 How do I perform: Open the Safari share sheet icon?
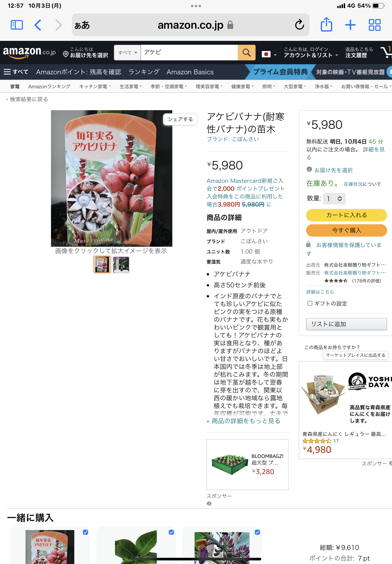point(326,24)
